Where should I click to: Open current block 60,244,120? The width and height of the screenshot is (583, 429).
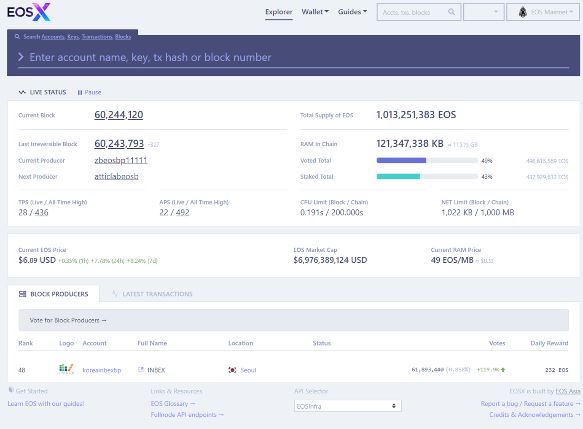[119, 115]
